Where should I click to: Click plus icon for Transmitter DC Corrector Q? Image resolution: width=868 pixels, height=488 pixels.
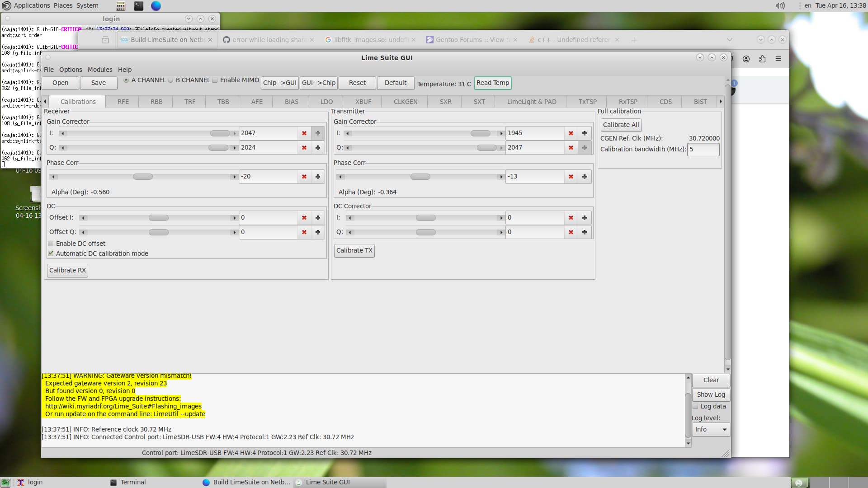(585, 232)
